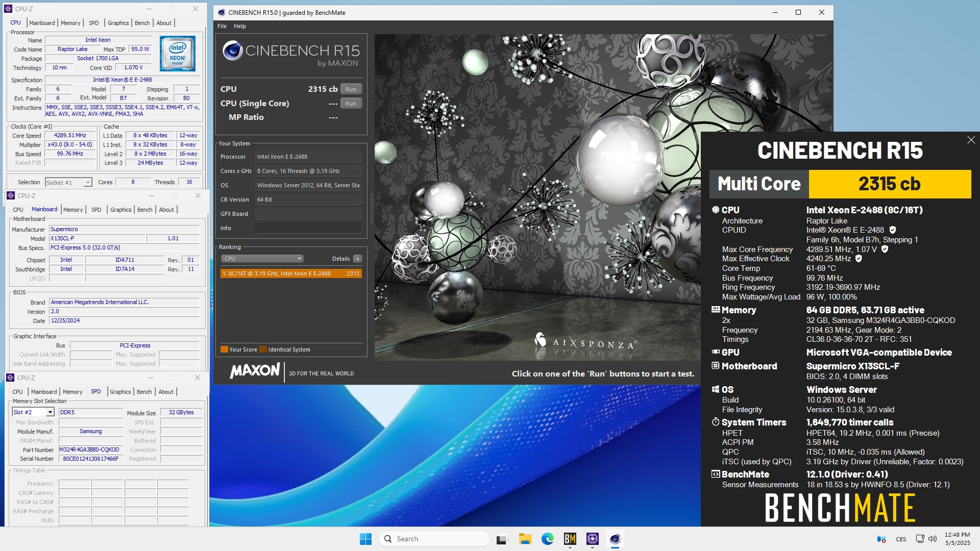Click the Info field in Your System

tap(308, 228)
